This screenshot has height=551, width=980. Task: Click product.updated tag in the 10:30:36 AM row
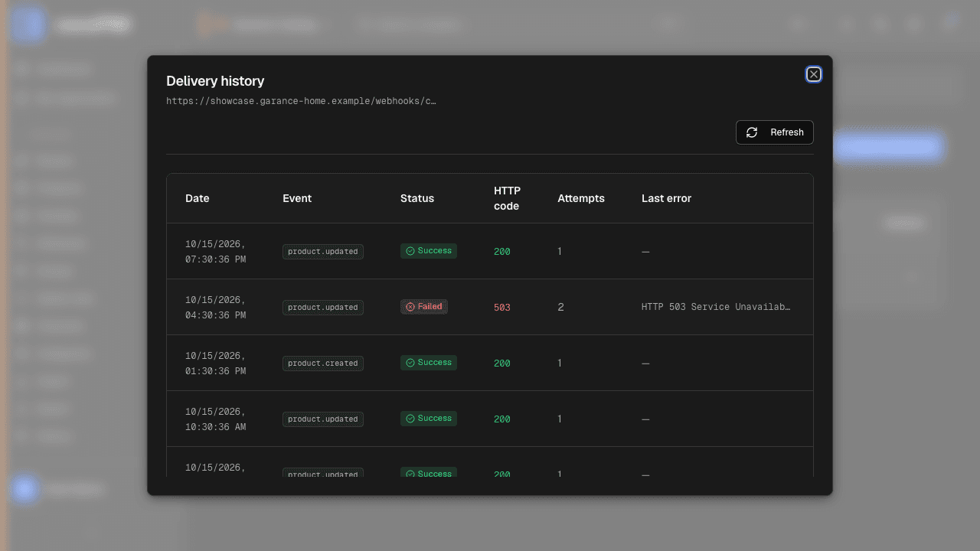click(x=323, y=419)
